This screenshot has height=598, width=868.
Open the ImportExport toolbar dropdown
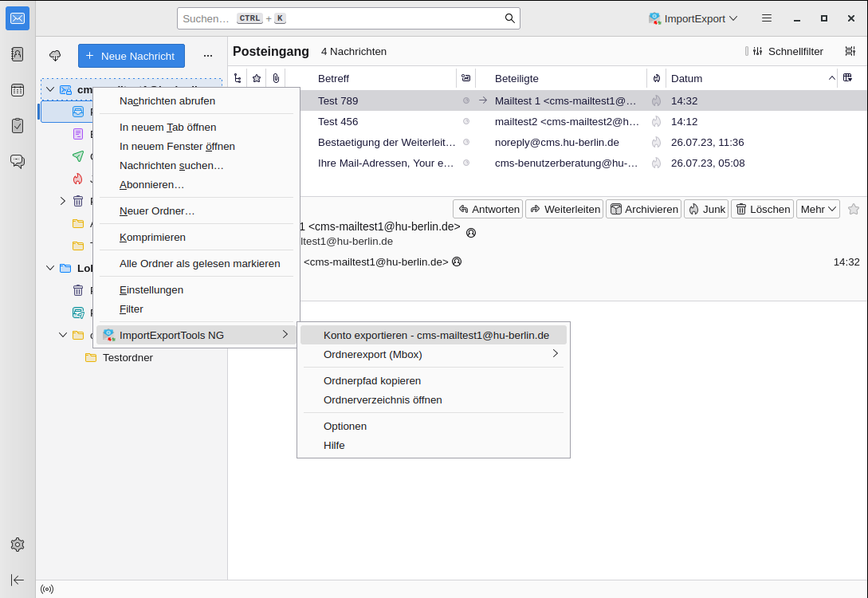[x=693, y=18]
